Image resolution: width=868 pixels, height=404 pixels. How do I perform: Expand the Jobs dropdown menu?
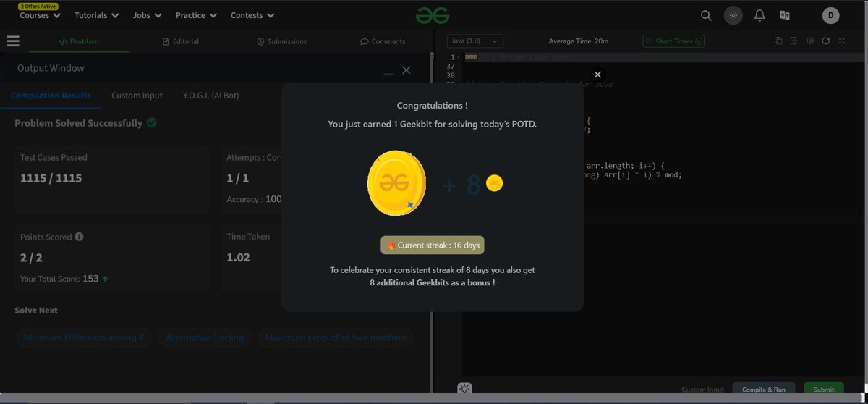pyautogui.click(x=148, y=15)
